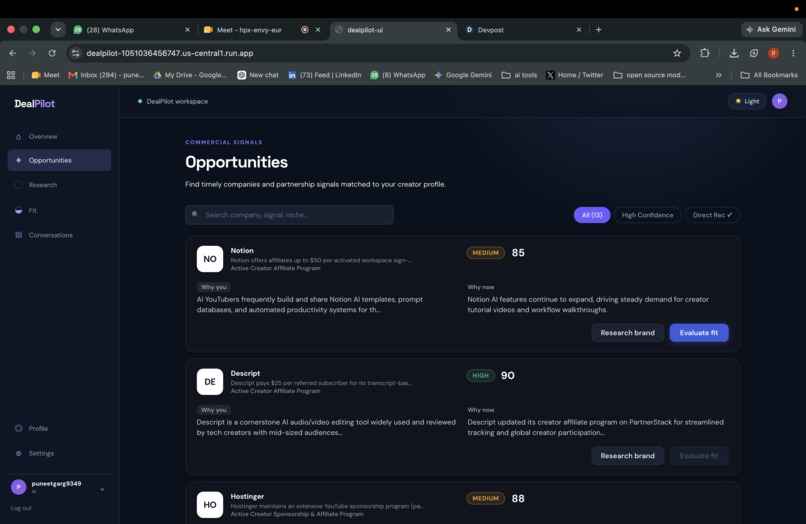Viewport: 806px width, 524px height.
Task: Click the DealPilot logo
Action: (34, 103)
